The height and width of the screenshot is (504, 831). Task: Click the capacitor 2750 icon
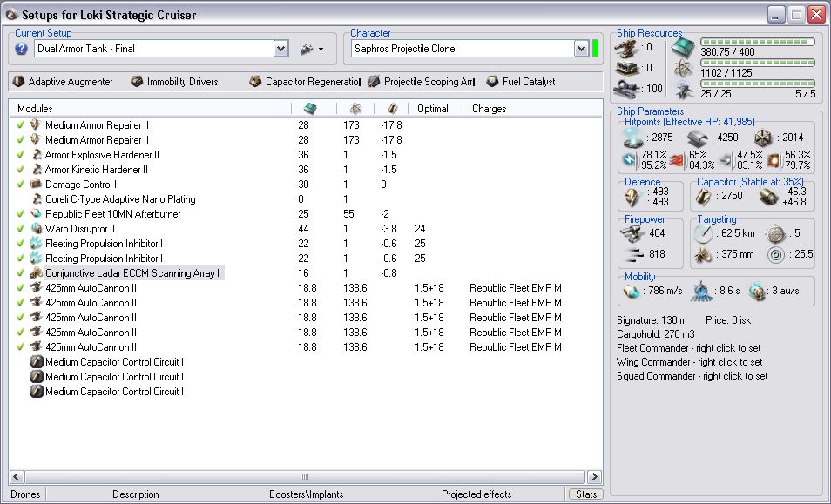(703, 197)
